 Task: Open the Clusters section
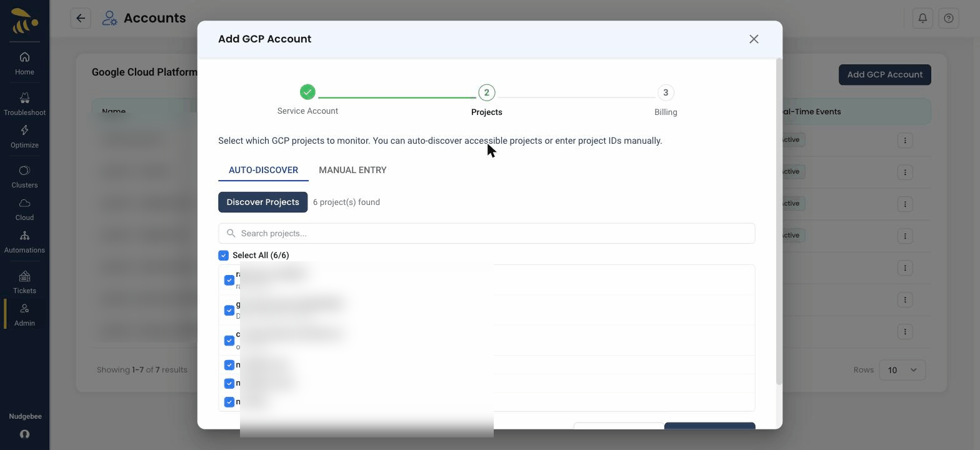[x=24, y=177]
